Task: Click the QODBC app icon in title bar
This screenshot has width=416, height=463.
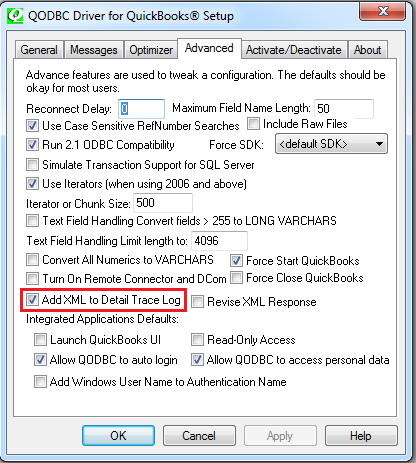Action: click(x=15, y=16)
